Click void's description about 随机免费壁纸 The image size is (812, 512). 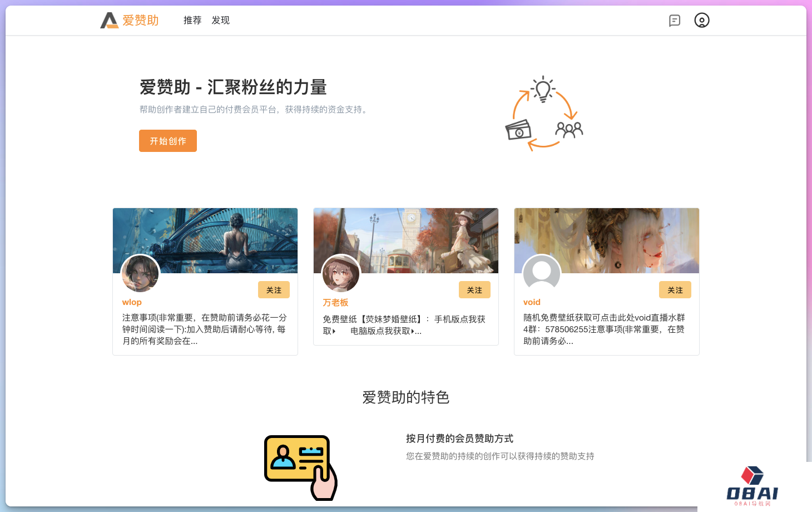coord(605,329)
